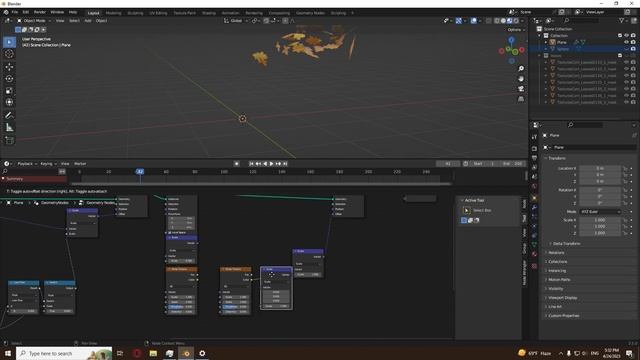Collapse the Transform panel
640x360 pixels.
556,158
